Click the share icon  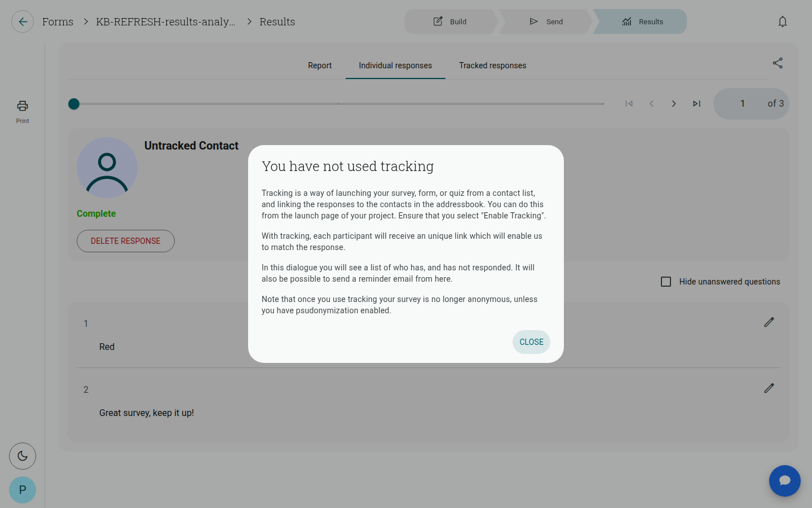[778, 63]
